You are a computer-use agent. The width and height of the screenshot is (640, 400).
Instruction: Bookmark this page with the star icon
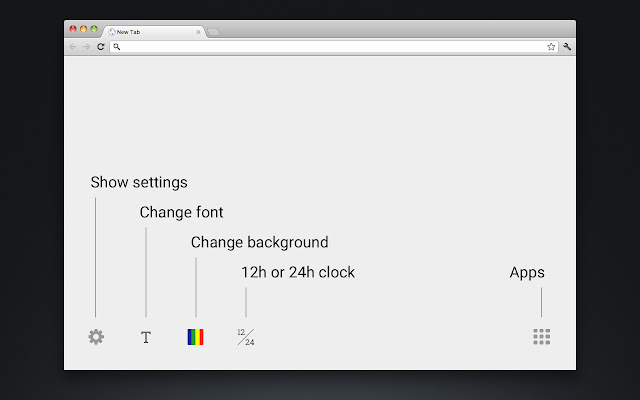click(551, 47)
